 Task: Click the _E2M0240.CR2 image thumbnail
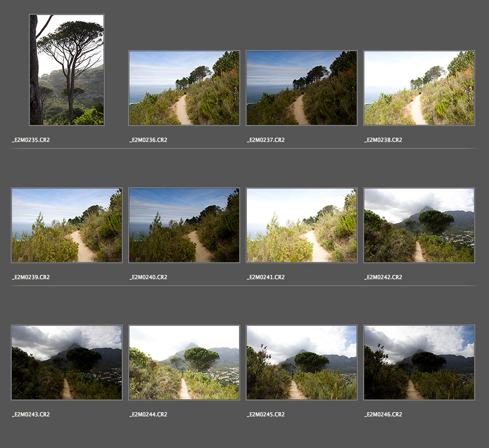pos(184,225)
